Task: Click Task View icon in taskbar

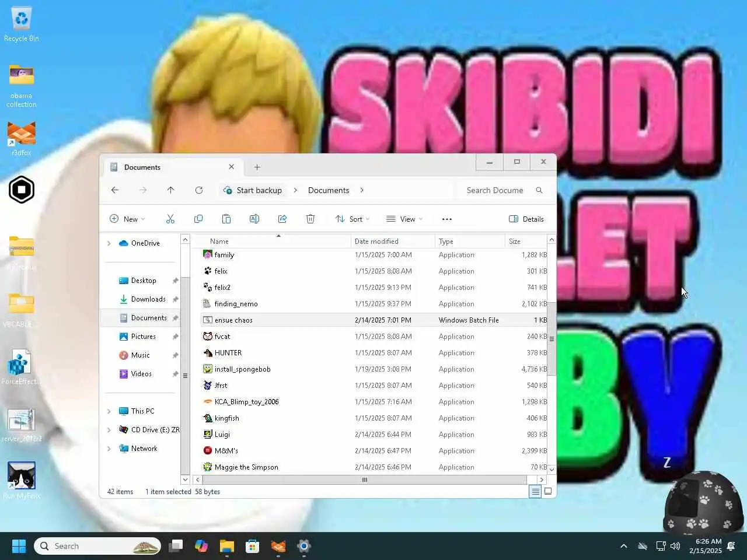Action: [x=176, y=546]
